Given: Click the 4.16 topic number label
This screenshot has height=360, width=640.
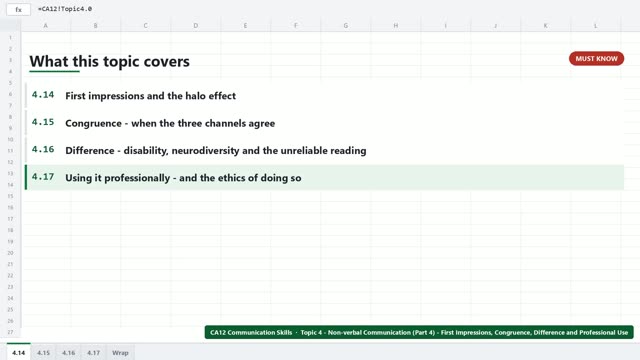Looking at the screenshot, I should [x=43, y=149].
